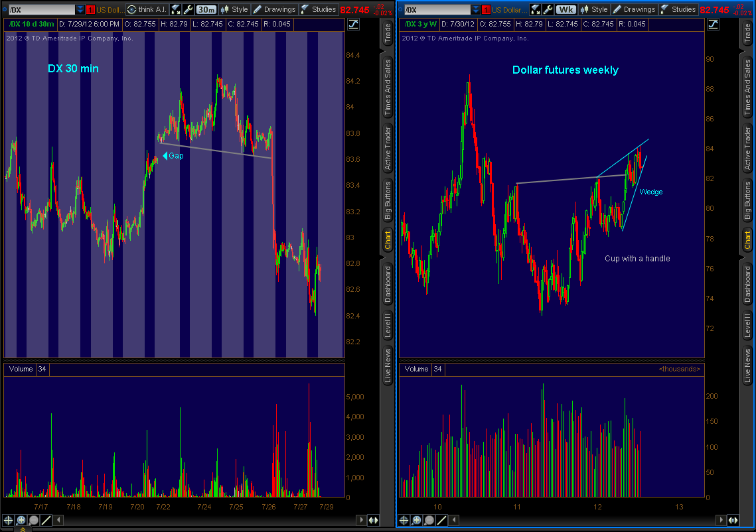The height and width of the screenshot is (532, 756).
Task: Toggle chart scale curve icon on right chart
Action: click(714, 24)
